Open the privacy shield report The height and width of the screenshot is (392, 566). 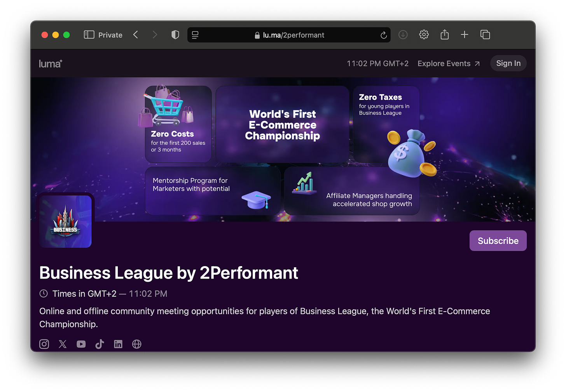175,35
